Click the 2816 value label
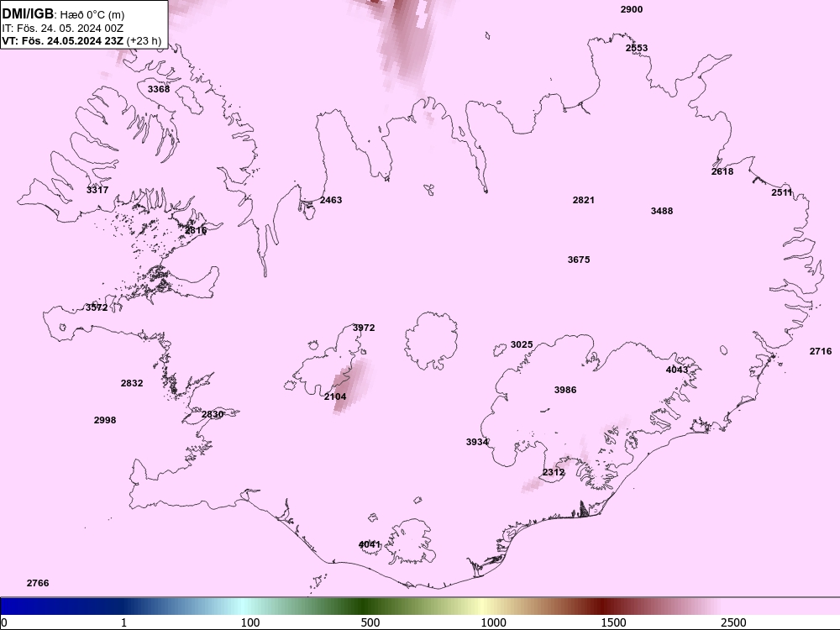840x630 pixels. pos(196,230)
